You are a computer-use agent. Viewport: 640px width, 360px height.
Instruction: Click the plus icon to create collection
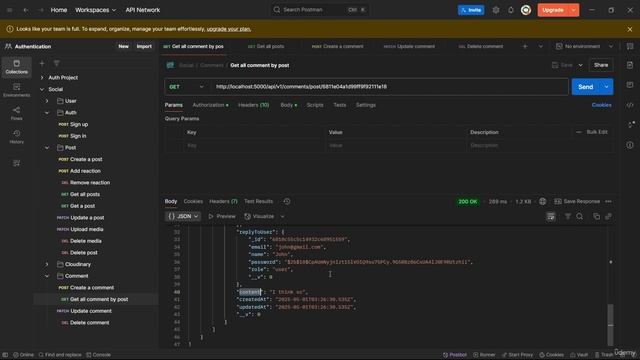pos(42,63)
